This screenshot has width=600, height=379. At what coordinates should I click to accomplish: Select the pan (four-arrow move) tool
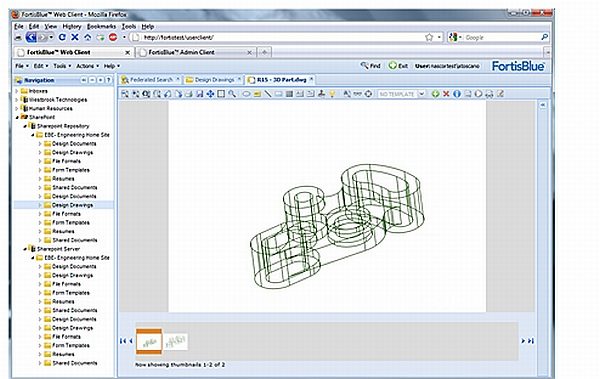pos(210,94)
